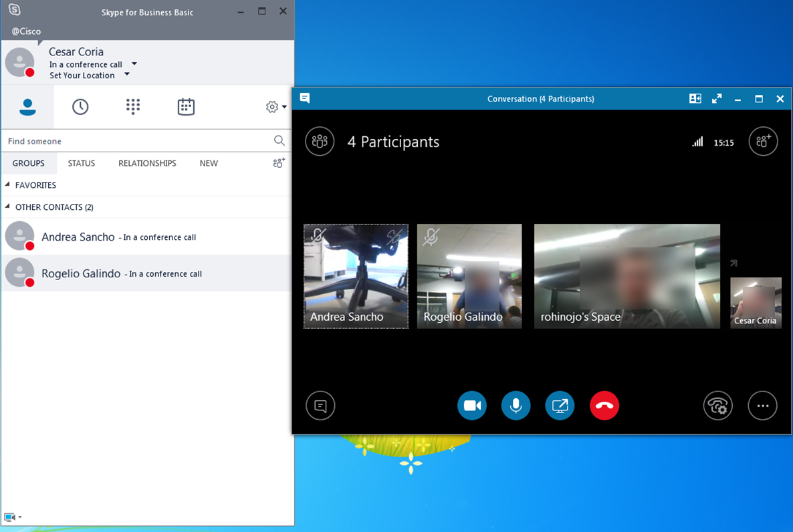
Task: Collapse the OTHER CONTACTS group
Action: click(8, 207)
